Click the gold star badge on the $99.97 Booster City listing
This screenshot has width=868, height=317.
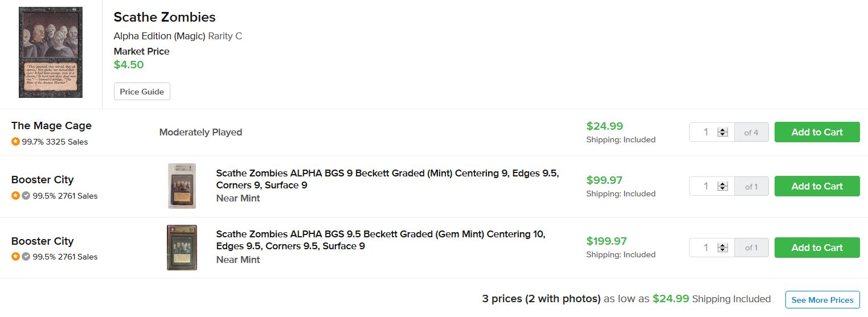[x=15, y=196]
